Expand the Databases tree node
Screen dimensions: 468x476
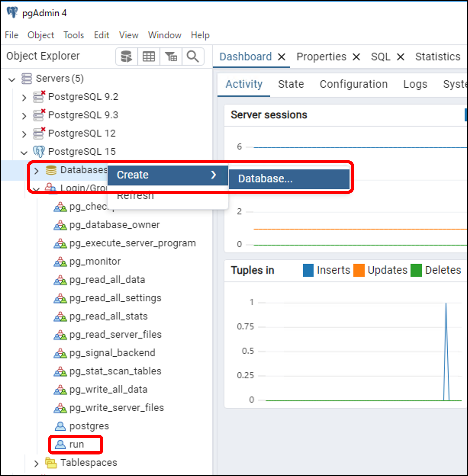click(36, 171)
